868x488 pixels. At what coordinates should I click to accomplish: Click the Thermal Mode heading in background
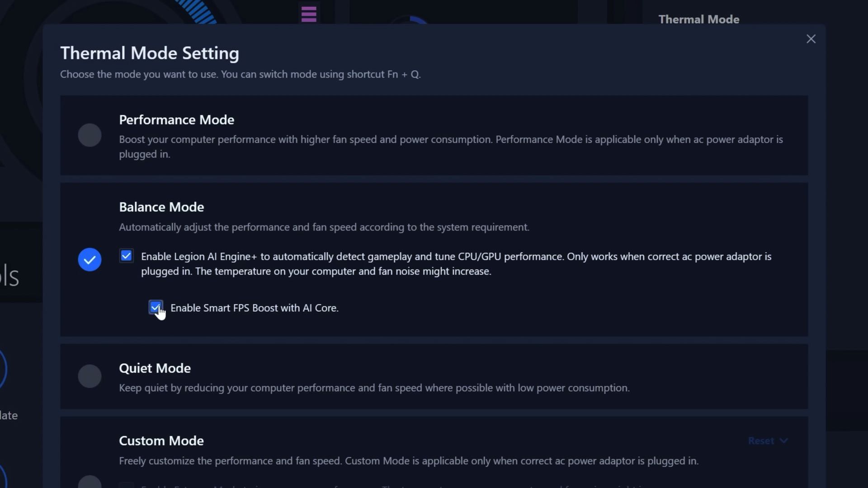tap(699, 19)
